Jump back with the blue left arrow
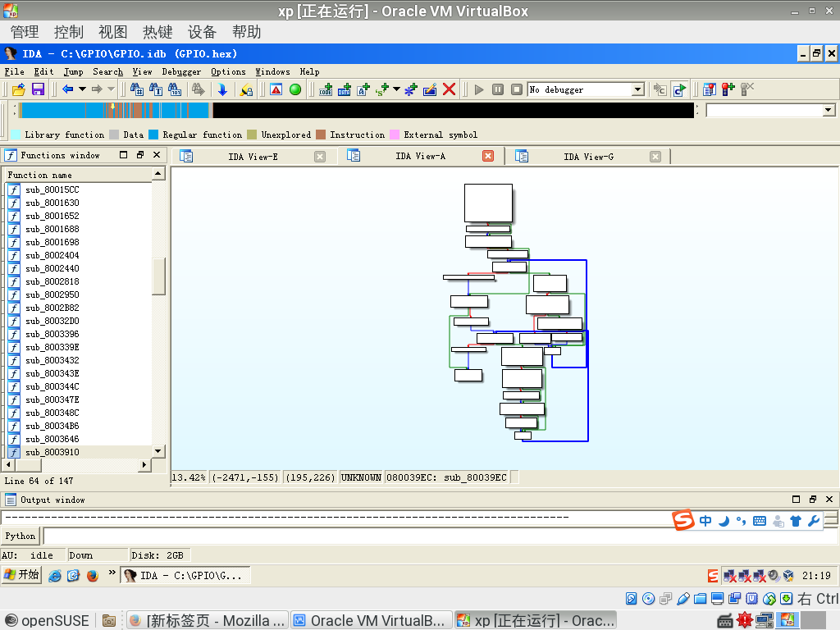 (67, 89)
